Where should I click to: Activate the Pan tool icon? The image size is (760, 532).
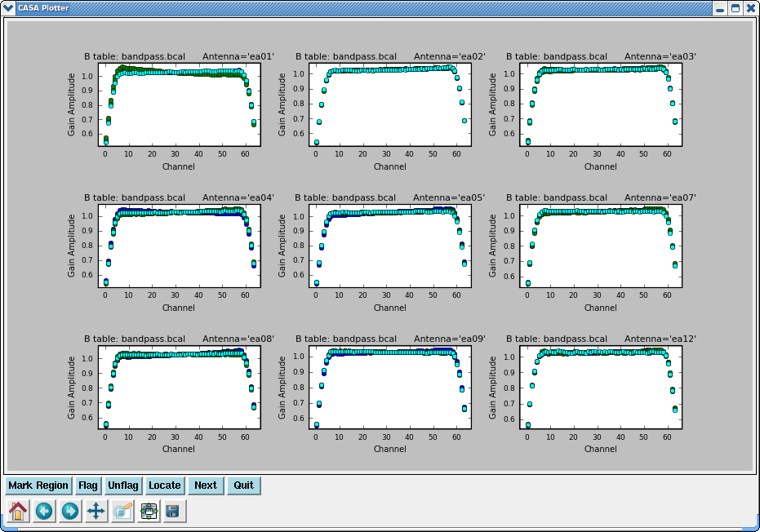pyautogui.click(x=96, y=512)
